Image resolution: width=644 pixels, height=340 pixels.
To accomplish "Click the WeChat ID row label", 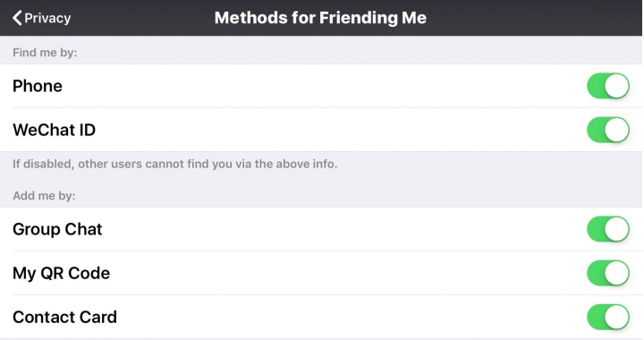I will [55, 130].
